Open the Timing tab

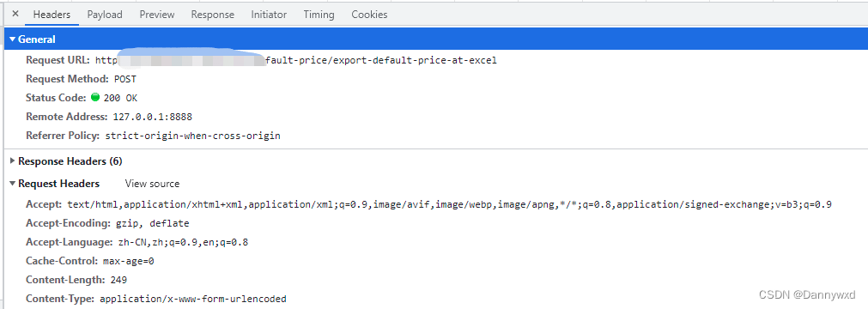[319, 15]
